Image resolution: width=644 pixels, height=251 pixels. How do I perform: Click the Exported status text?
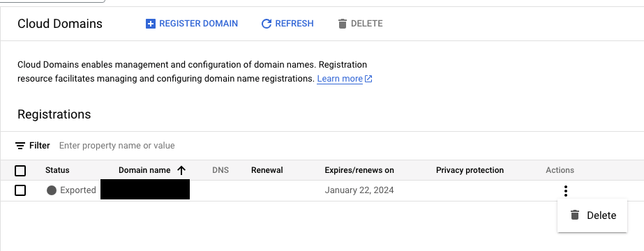[x=78, y=190]
